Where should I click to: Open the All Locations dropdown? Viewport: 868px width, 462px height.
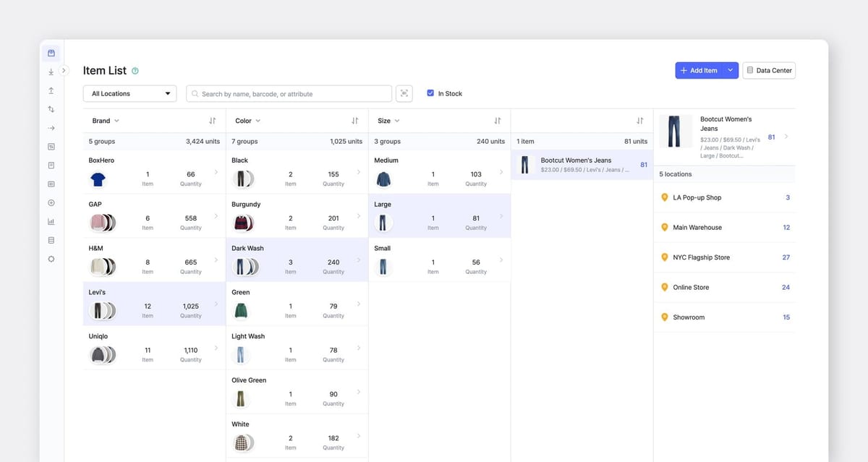pyautogui.click(x=129, y=93)
